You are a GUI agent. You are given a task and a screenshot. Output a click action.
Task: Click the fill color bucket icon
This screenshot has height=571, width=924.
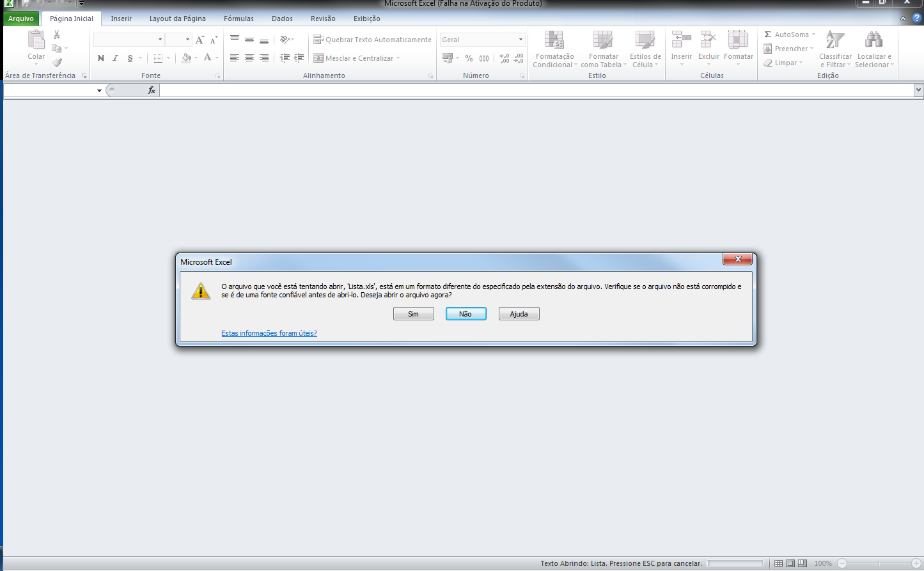(x=186, y=58)
